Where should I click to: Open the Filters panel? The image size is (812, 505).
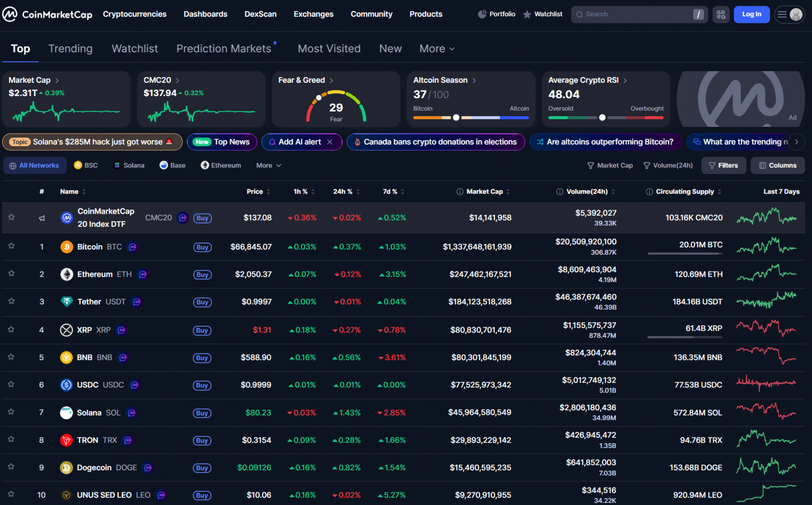tap(723, 165)
